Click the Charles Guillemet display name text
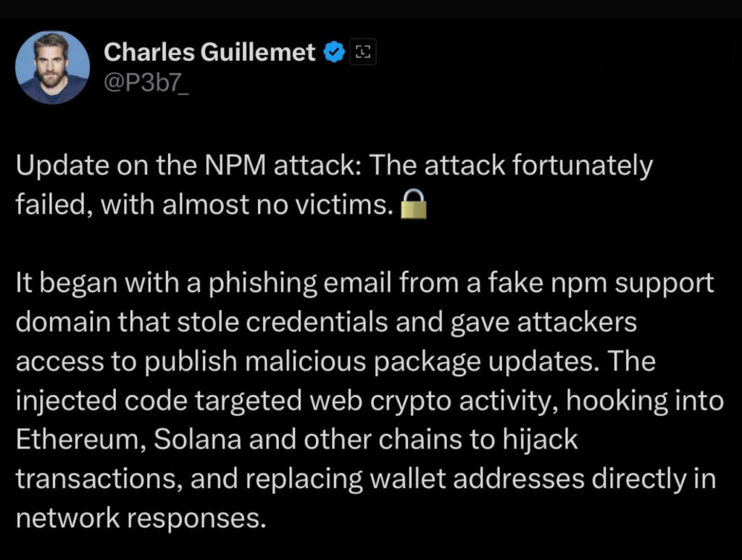742x560 pixels. coord(212,51)
